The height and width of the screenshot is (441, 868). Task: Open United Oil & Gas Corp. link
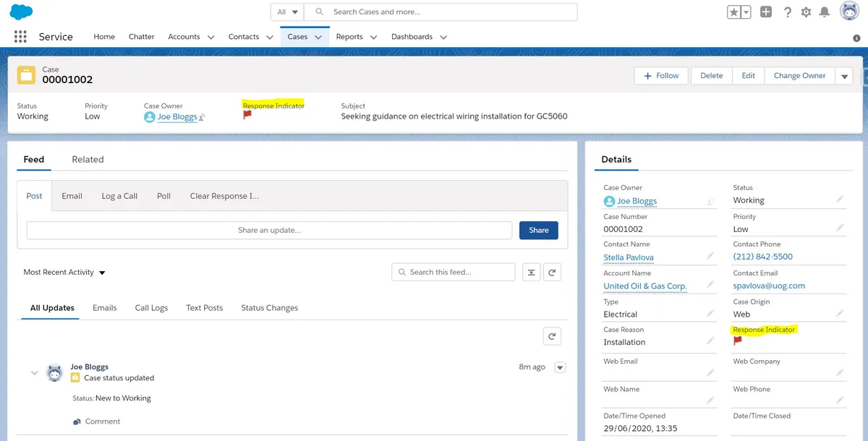click(645, 286)
